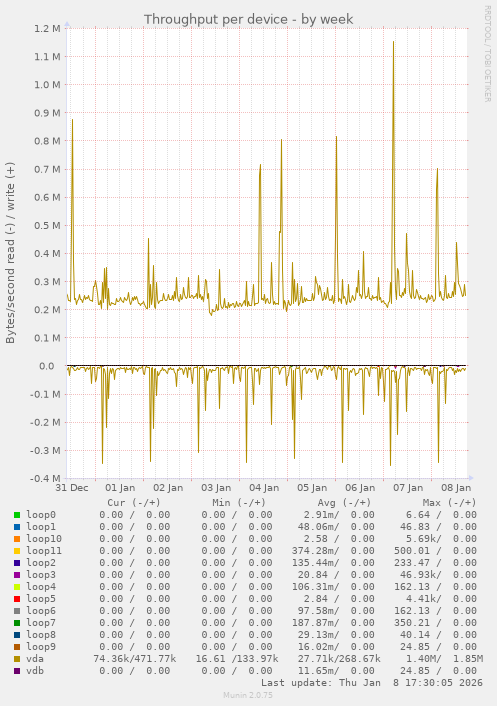
Task: Click the loop9 brown color swatch
Action: 17,647
